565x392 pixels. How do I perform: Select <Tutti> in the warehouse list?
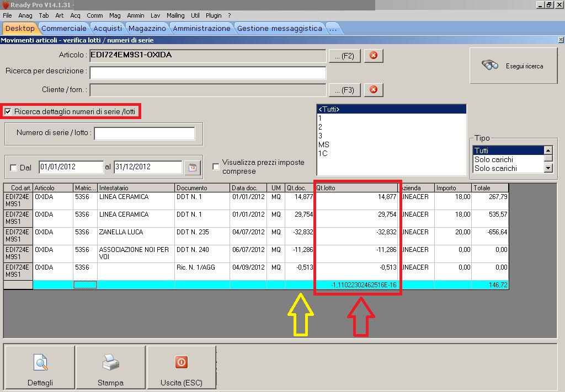pyautogui.click(x=391, y=109)
